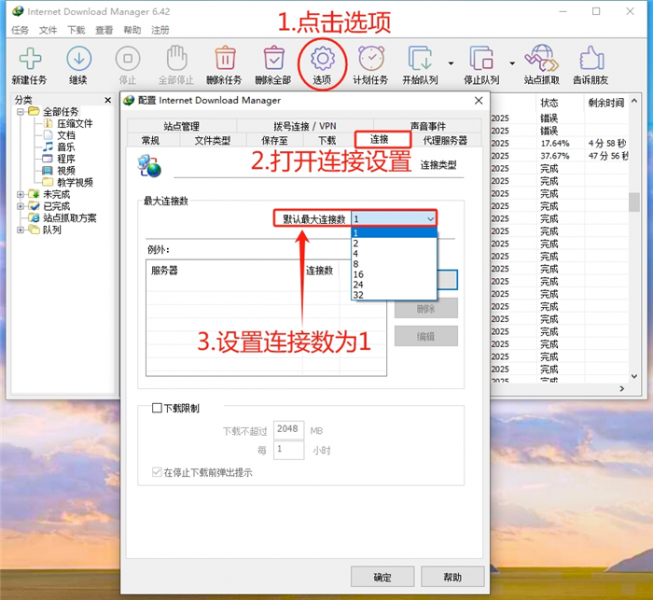Open the 文件 menu
The height and width of the screenshot is (600, 653).
coord(48,30)
